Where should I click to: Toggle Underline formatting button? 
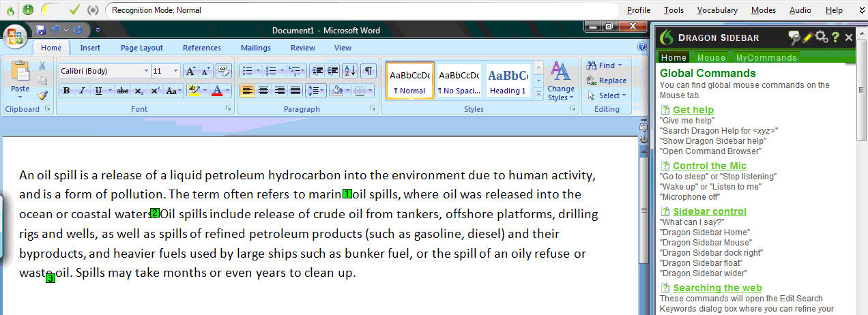pyautogui.click(x=99, y=91)
